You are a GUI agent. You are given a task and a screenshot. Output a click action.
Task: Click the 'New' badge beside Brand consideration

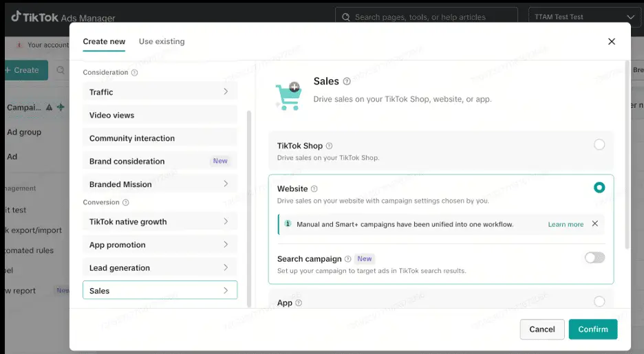click(x=220, y=161)
